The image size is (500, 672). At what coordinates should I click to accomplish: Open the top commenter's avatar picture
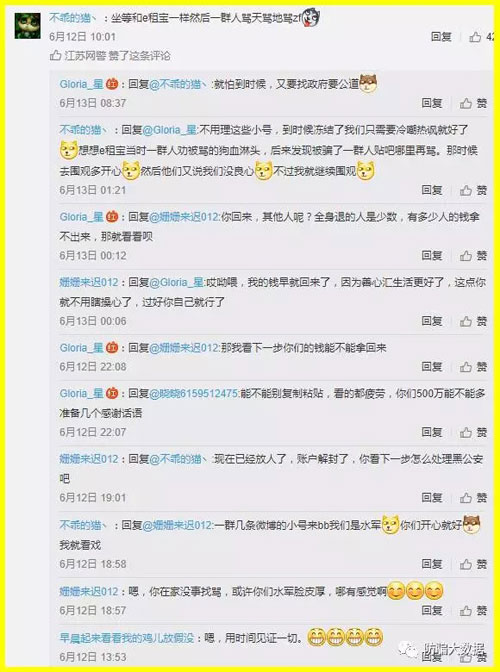(x=27, y=26)
